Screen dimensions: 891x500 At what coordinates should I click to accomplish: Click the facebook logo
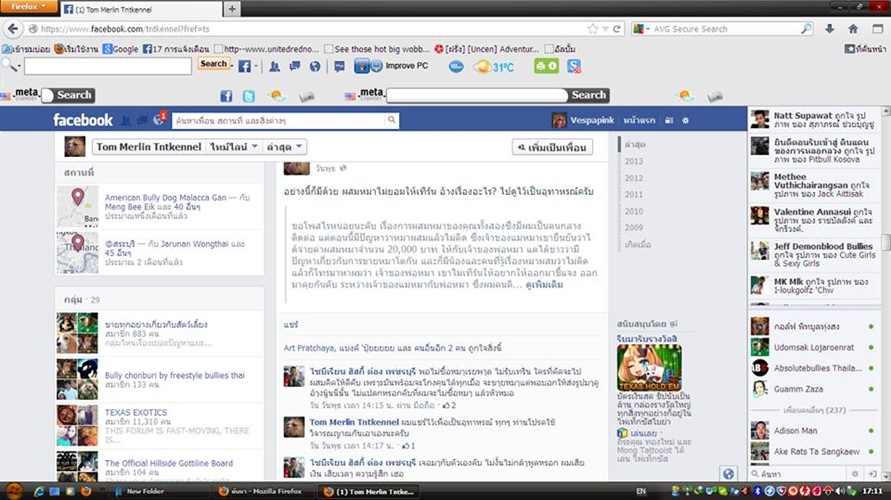pos(83,120)
